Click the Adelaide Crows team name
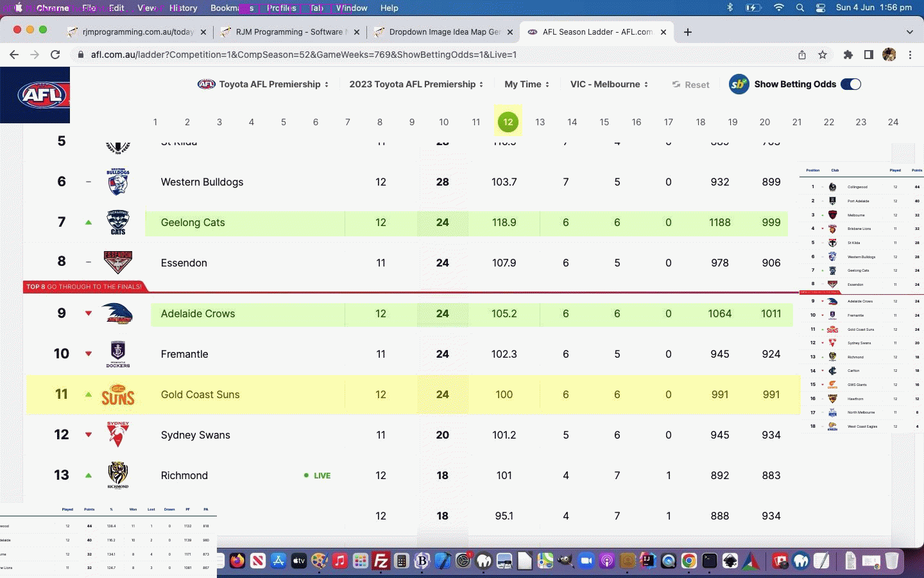 coord(198,313)
